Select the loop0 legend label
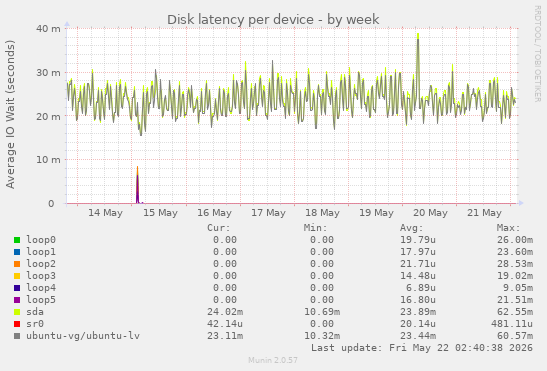The image size is (547, 371). tap(41, 240)
